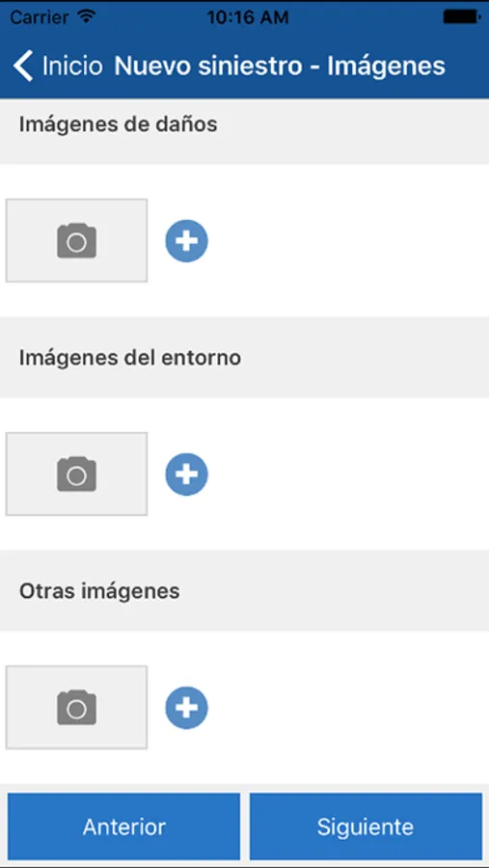Click the Anterior button
The image size is (489, 868).
pyautogui.click(x=124, y=827)
